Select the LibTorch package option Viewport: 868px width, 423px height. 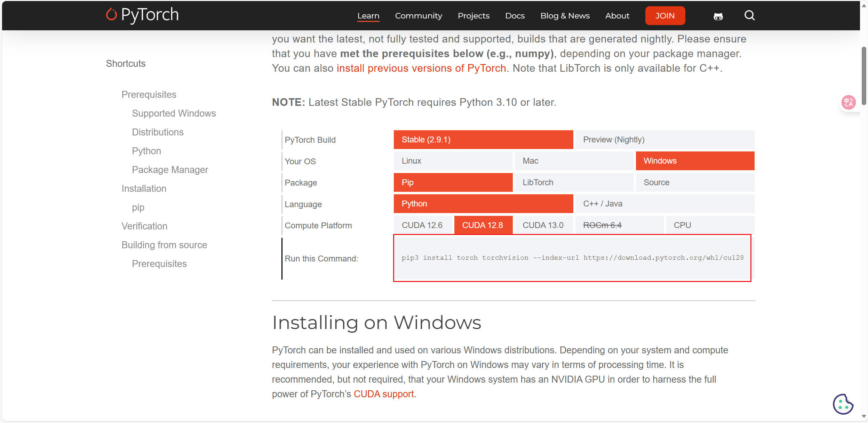[574, 182]
